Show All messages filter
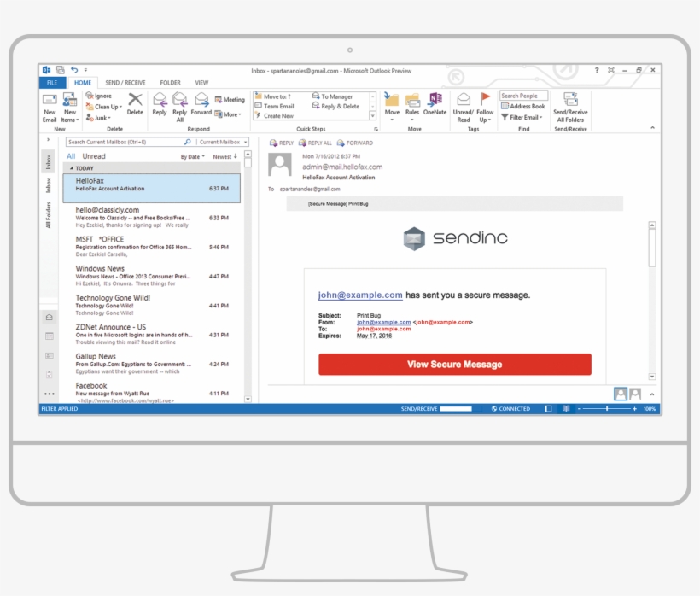Image resolution: width=700 pixels, height=596 pixels. pyautogui.click(x=71, y=156)
